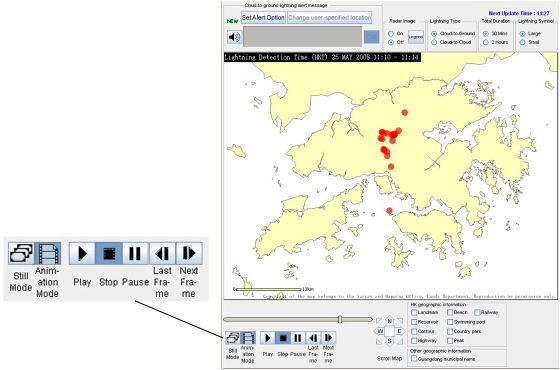Tick the Reservoir checkbox

pyautogui.click(x=414, y=322)
